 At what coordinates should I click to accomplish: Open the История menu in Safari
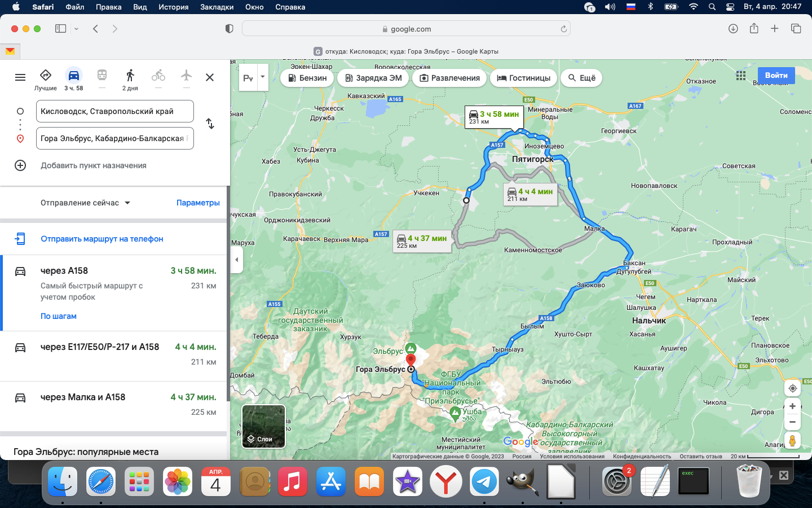tap(173, 7)
